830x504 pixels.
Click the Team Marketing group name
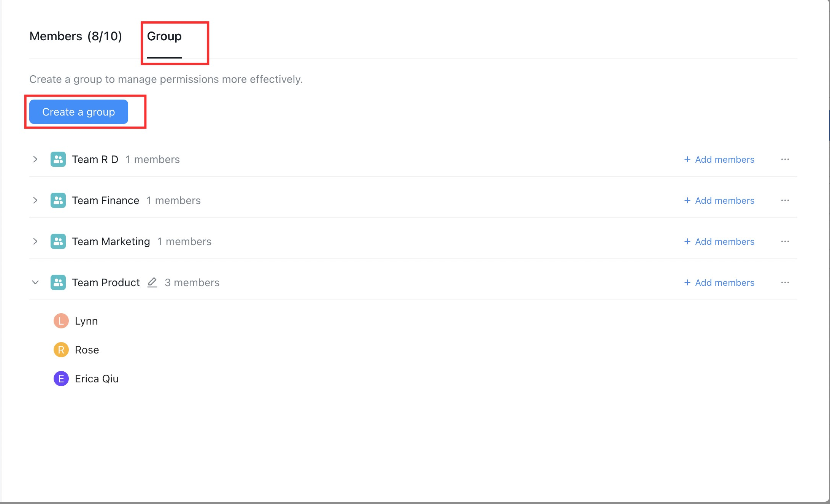click(x=111, y=241)
